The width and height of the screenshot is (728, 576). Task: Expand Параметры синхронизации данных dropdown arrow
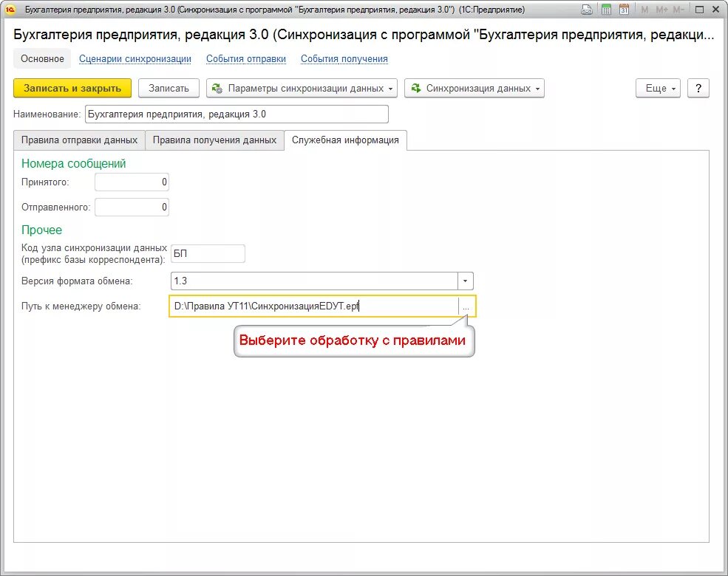(x=390, y=89)
